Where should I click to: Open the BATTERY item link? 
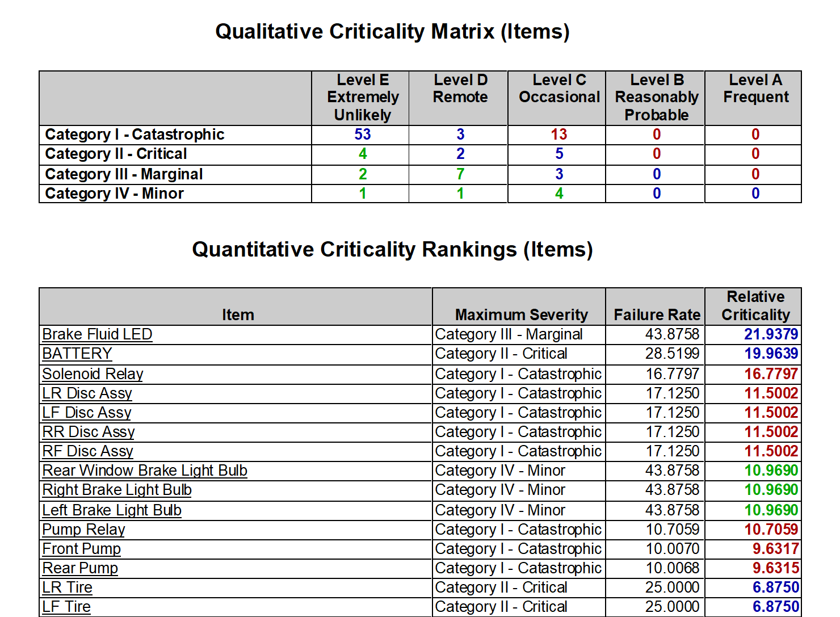[77, 354]
